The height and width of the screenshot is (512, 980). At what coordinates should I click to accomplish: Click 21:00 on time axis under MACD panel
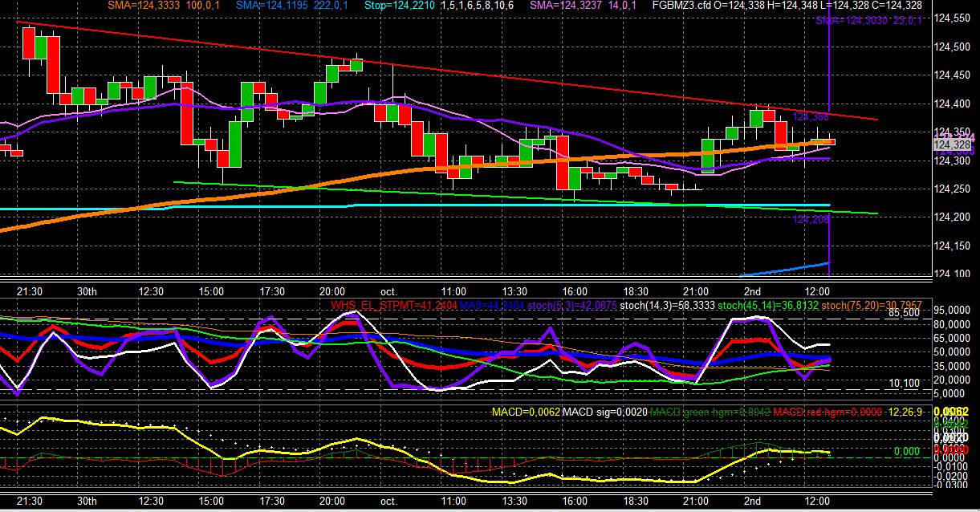pos(696,500)
